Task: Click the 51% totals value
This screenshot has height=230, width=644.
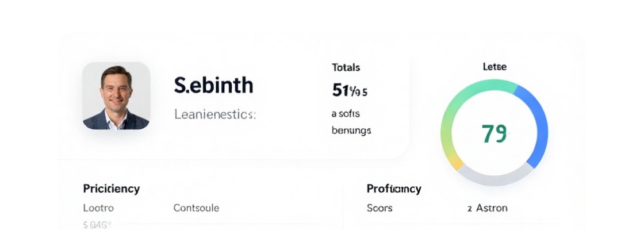Action: tap(350, 90)
